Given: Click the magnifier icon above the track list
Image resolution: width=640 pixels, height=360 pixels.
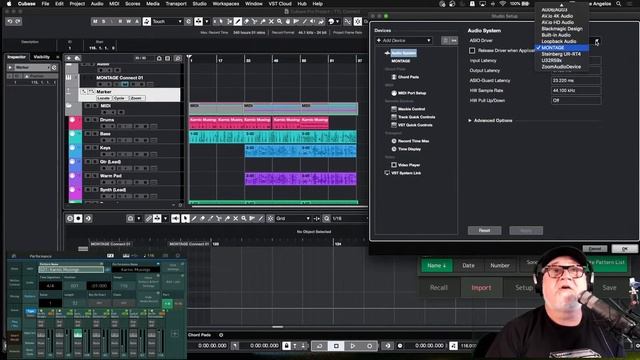Looking at the screenshot, I should pyautogui.click(x=178, y=58).
